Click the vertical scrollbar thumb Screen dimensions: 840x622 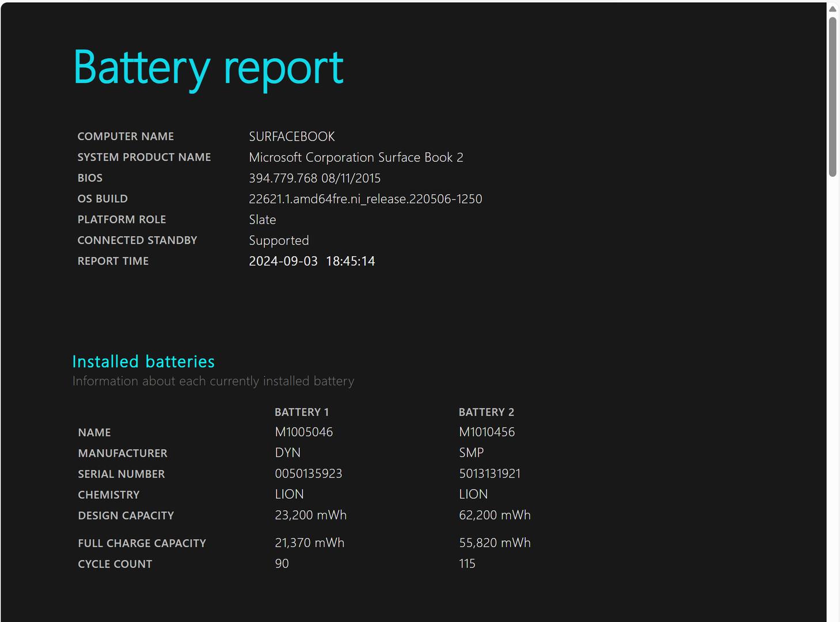pyautogui.click(x=833, y=97)
